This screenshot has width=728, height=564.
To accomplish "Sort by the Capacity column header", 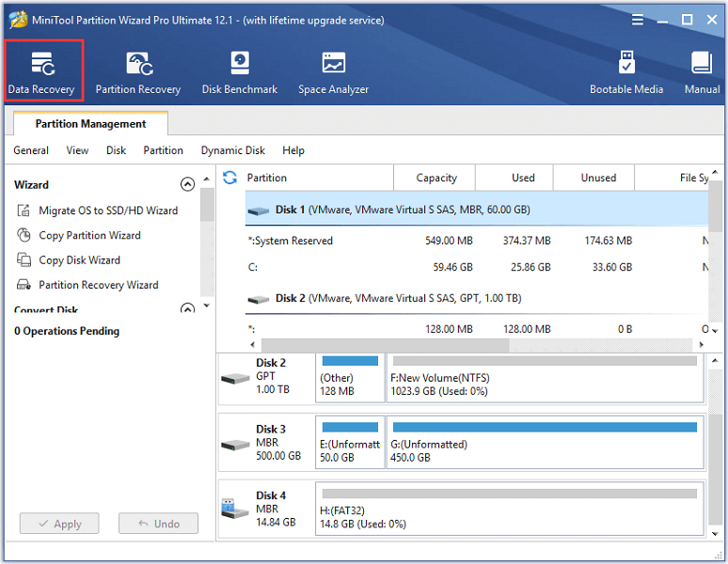I will (435, 177).
